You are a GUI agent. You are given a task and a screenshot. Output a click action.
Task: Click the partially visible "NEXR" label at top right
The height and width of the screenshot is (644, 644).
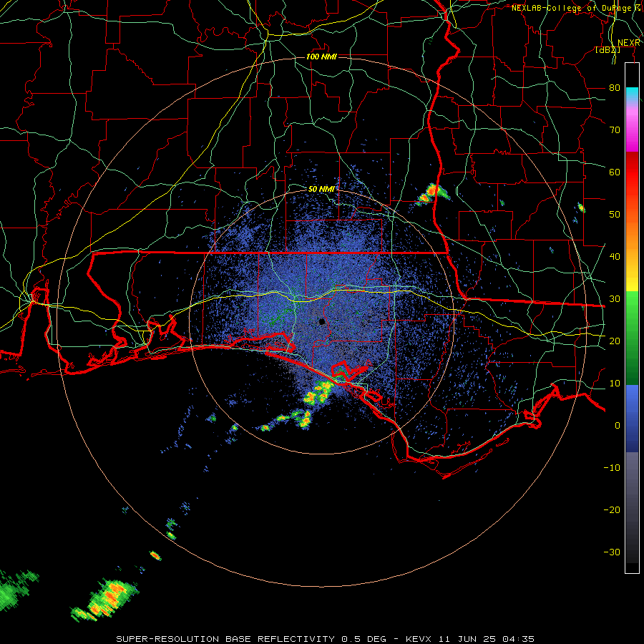[628, 43]
